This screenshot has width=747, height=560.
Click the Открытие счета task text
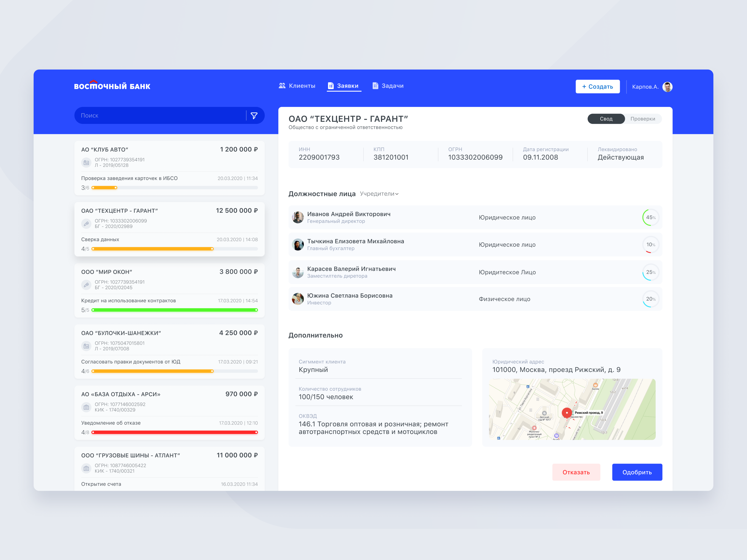pos(101,484)
